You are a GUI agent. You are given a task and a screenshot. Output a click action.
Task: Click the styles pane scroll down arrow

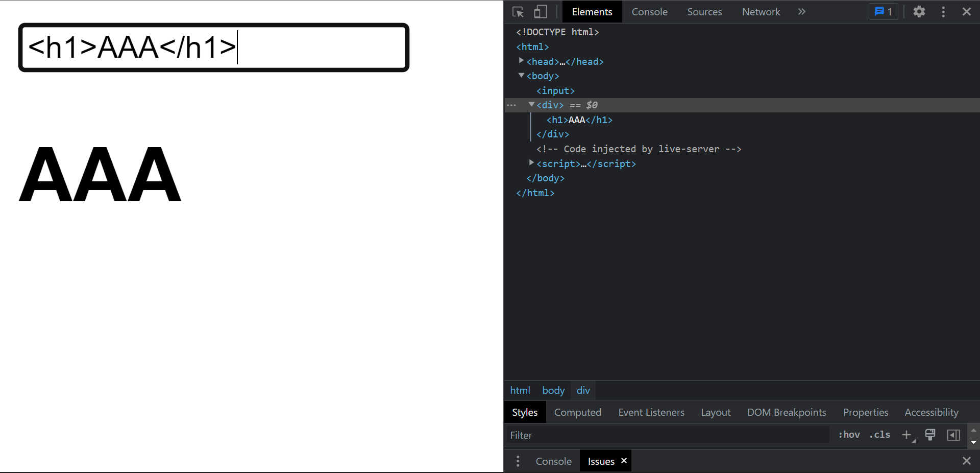pos(973,442)
